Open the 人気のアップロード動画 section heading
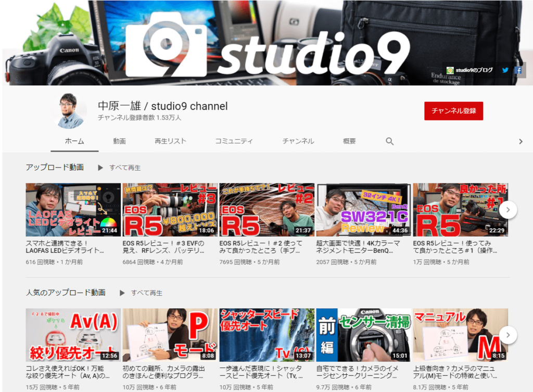Screen dimensions: 533x392 [66, 293]
